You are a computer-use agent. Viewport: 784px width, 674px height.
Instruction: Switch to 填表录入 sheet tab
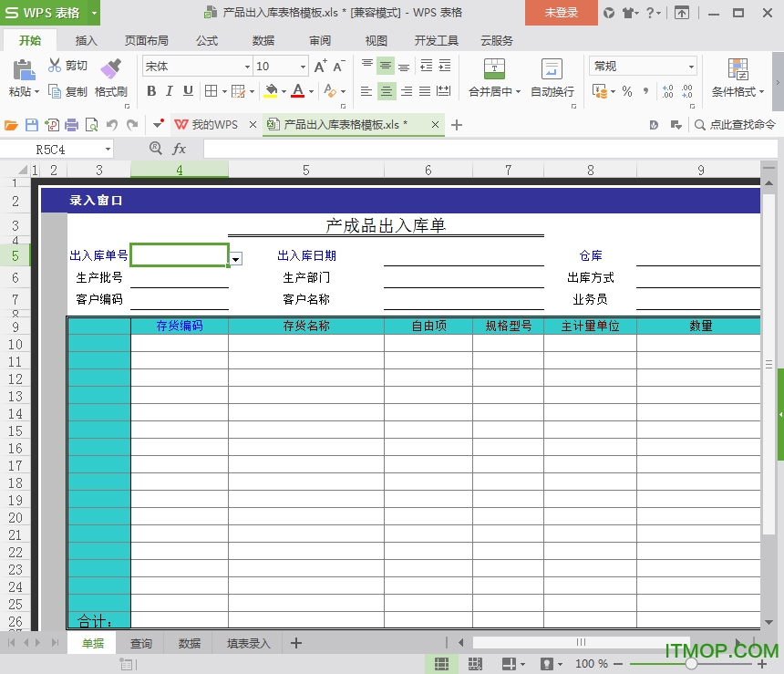pyautogui.click(x=249, y=644)
